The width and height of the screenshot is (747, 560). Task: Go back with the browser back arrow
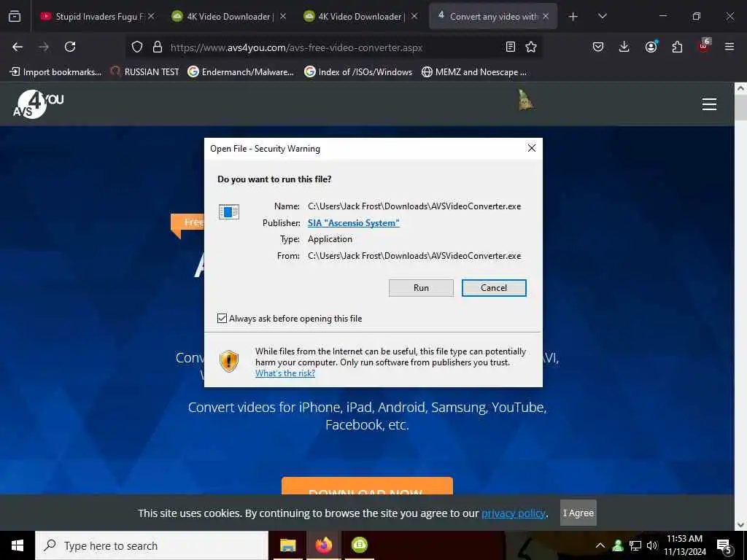point(18,47)
